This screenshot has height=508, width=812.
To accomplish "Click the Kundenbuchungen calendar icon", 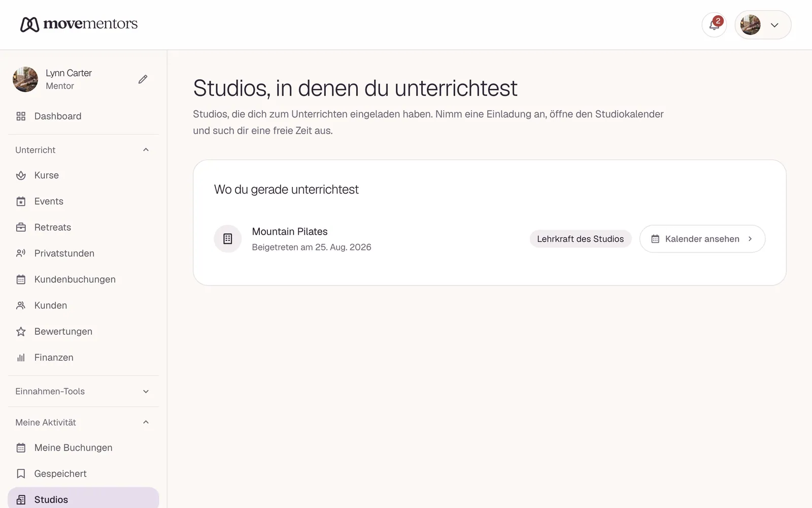I will tap(21, 279).
